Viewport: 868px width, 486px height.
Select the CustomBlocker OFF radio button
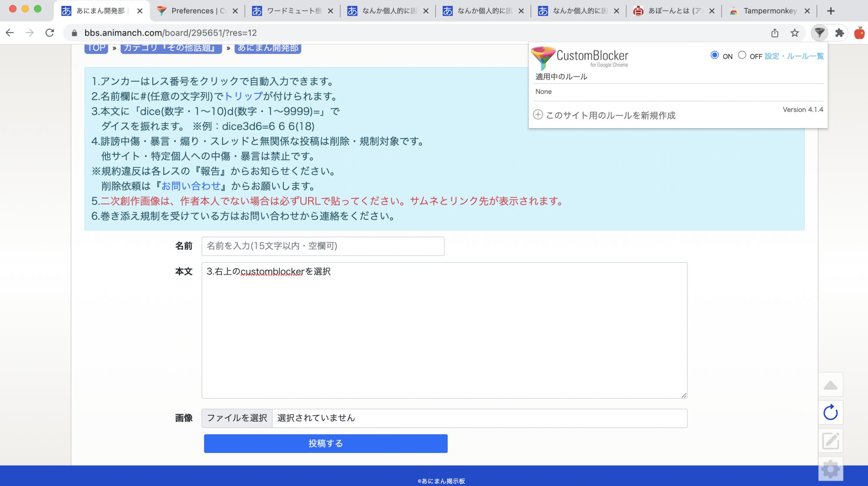pyautogui.click(x=742, y=55)
